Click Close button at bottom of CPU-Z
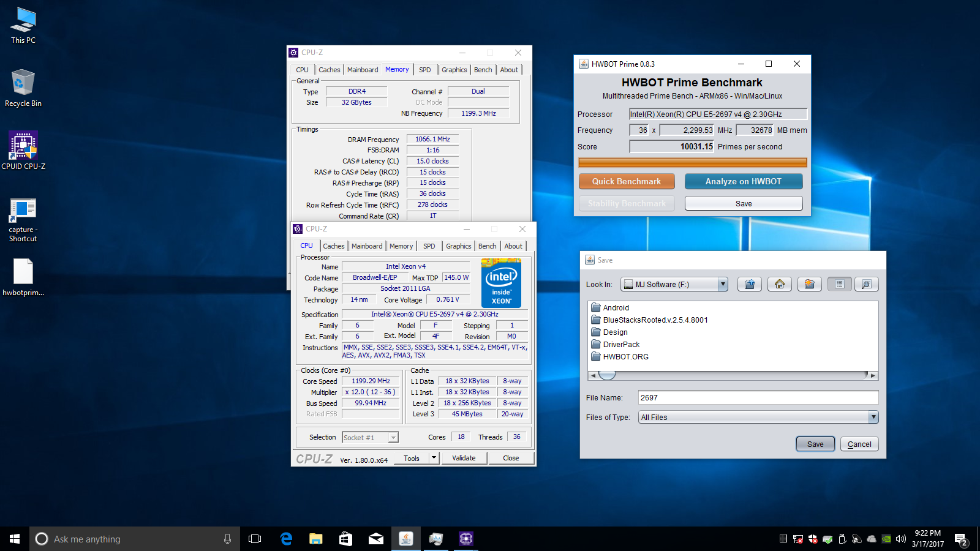 click(x=511, y=458)
